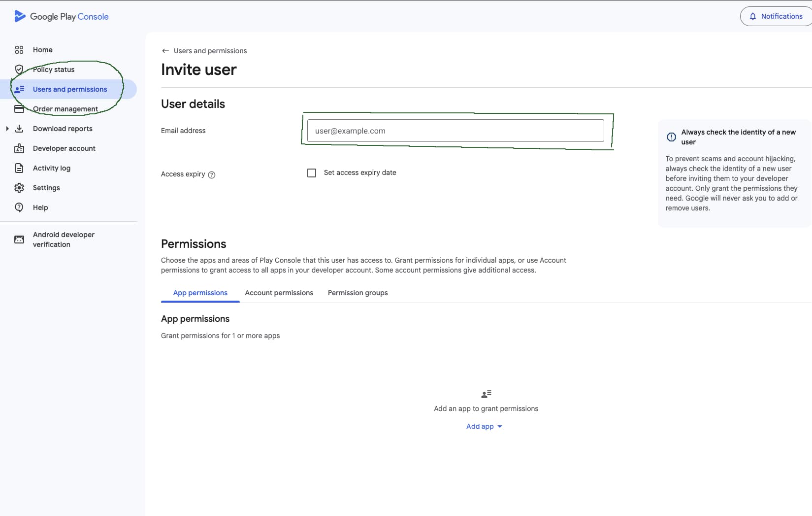
Task: Click the Developer account badge icon
Action: click(19, 148)
